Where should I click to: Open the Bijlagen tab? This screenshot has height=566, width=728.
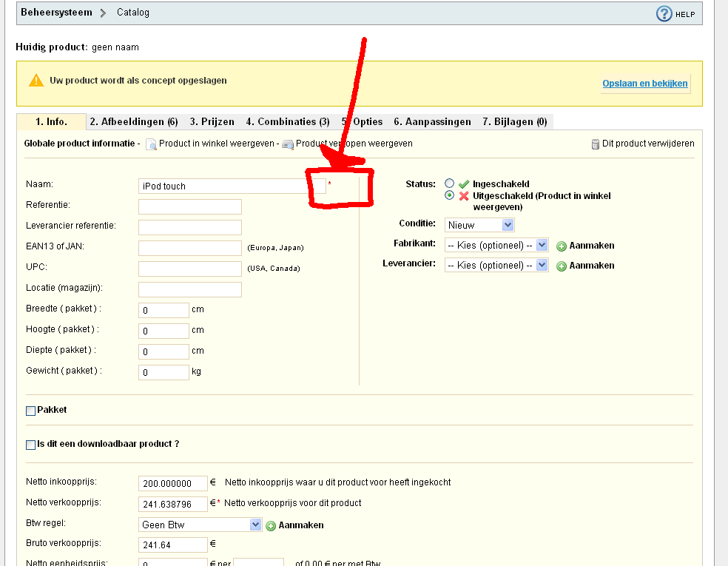point(514,122)
